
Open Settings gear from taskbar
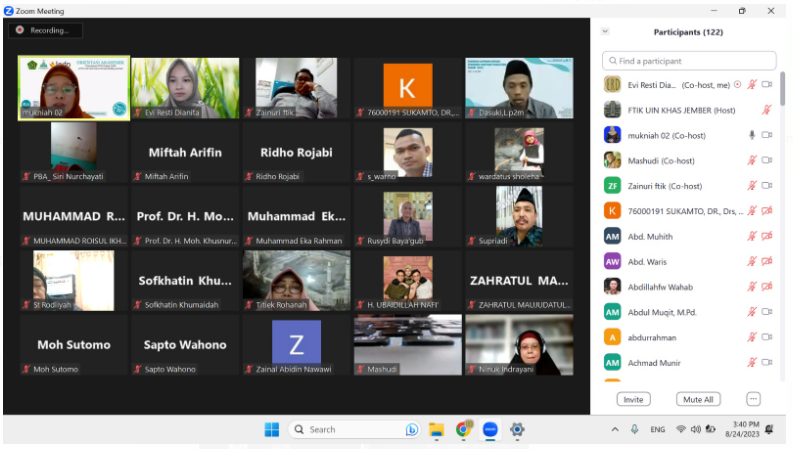pos(517,429)
